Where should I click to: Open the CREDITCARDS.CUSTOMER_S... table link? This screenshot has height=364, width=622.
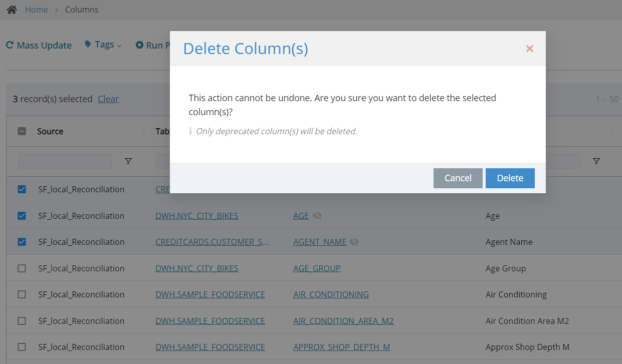(212, 242)
